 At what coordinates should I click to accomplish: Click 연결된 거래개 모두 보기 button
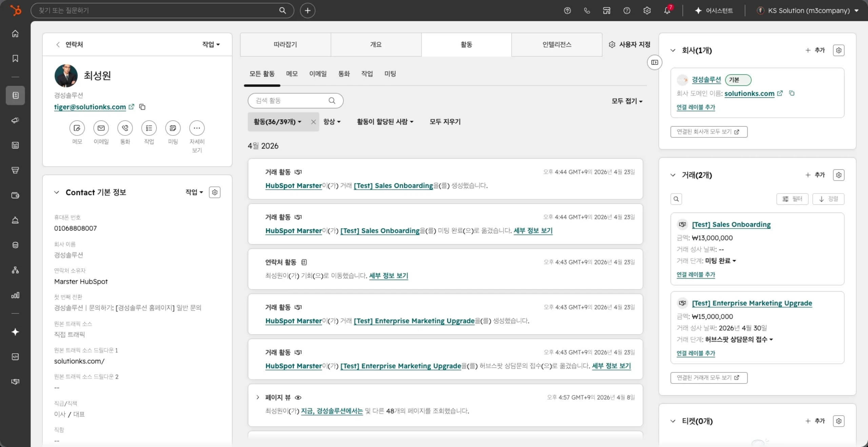coord(709,378)
